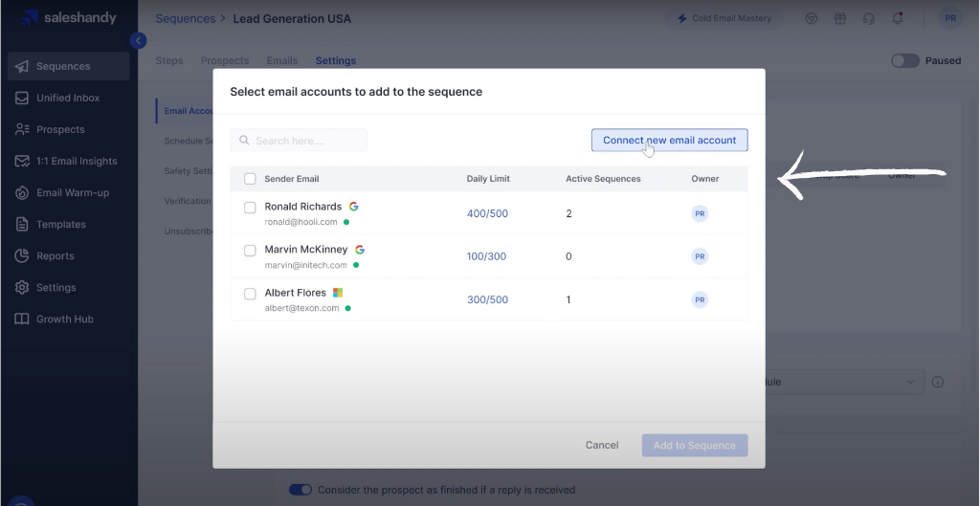Click the Reports label in sidebar
Image resolution: width=980 pixels, height=506 pixels.
55,255
